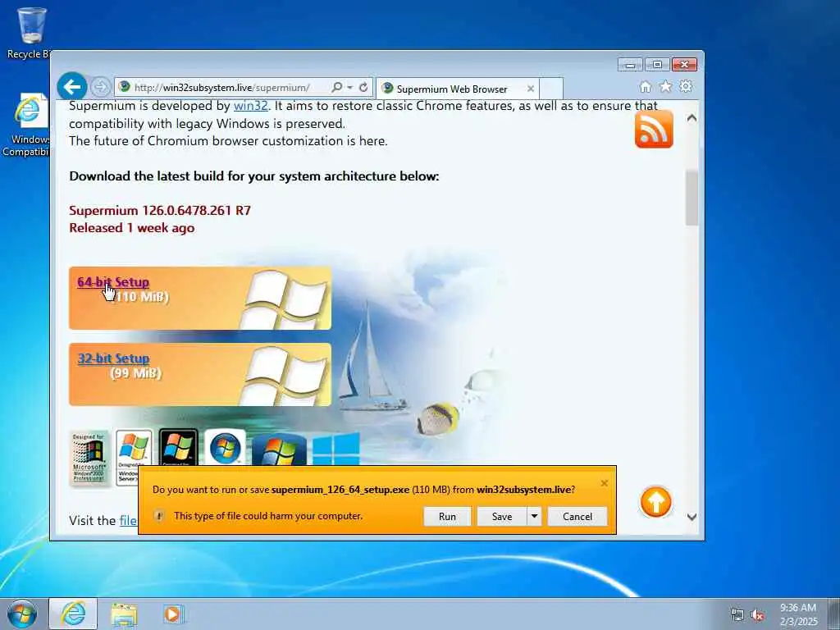Click the scrollbar down arrow
Screen dimensions: 840x630
click(692, 517)
